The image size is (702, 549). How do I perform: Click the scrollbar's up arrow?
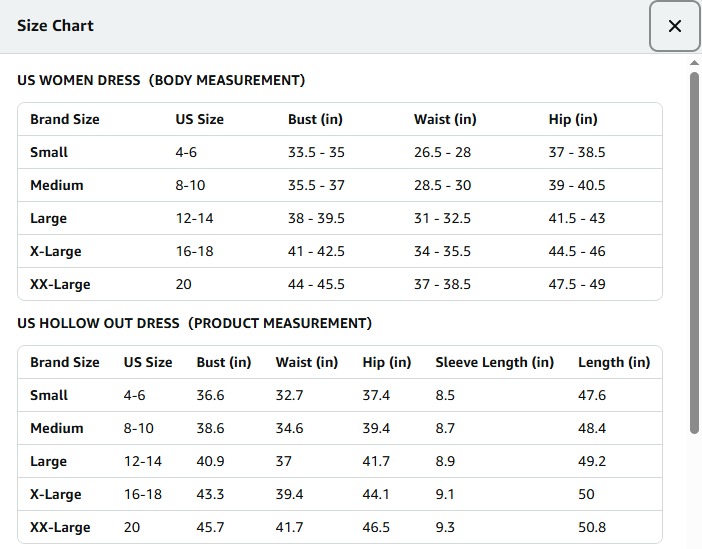pyautogui.click(x=695, y=63)
